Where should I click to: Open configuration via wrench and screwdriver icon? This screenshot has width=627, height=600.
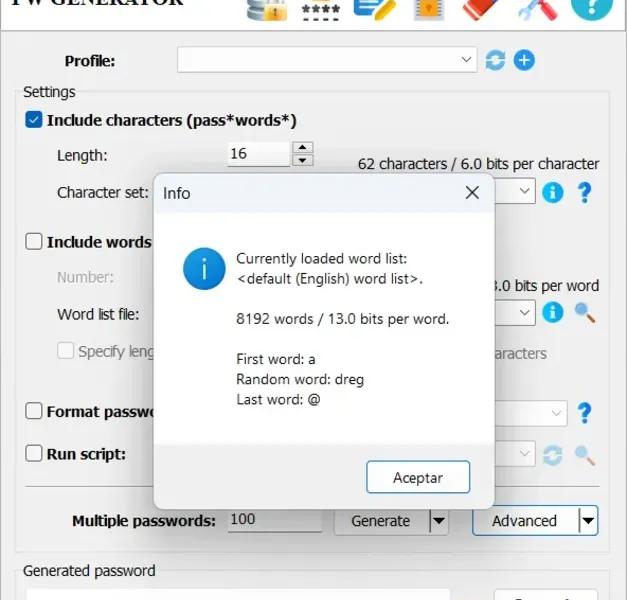(x=537, y=10)
